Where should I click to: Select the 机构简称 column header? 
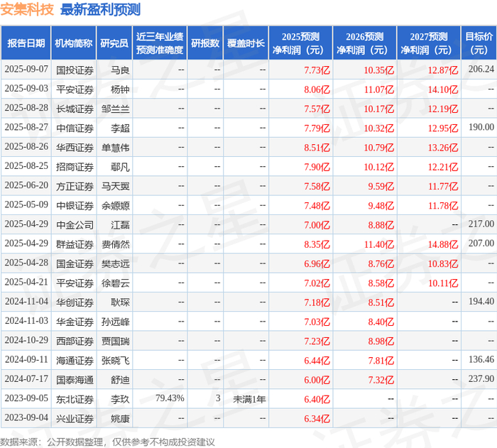coord(74,43)
